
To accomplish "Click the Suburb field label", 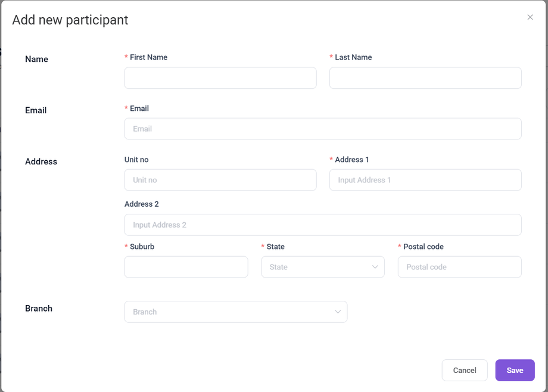I will (142, 247).
